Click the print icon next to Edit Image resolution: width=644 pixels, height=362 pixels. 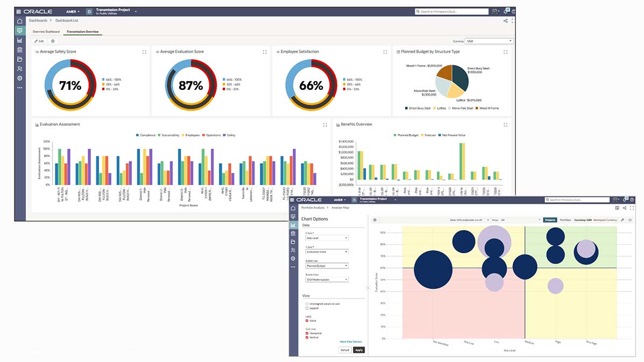click(53, 41)
